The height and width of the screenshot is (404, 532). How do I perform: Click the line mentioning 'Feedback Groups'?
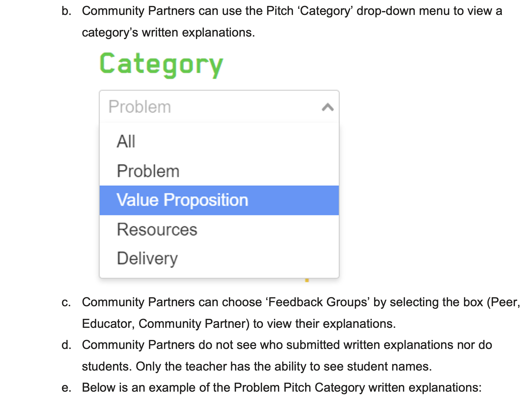301,302
